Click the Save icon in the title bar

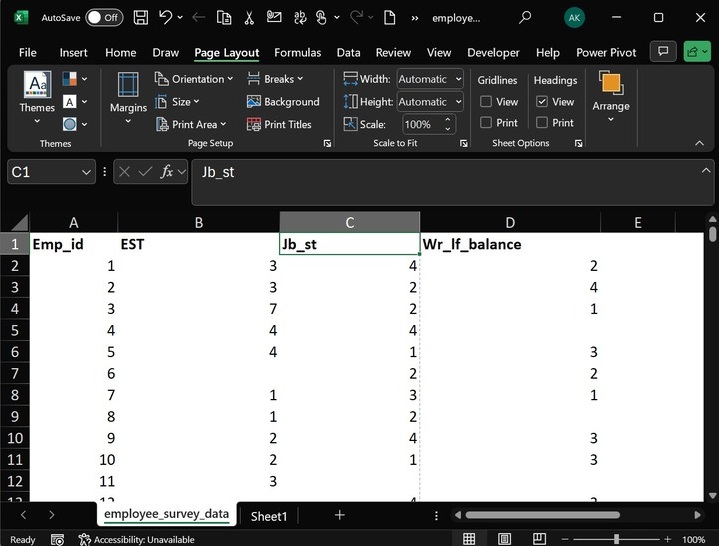coord(140,17)
